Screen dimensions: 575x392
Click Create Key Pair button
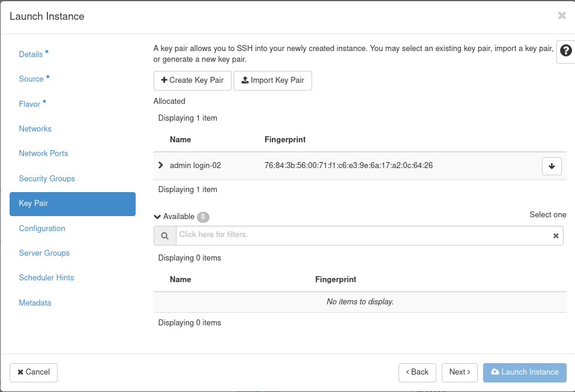click(x=192, y=80)
